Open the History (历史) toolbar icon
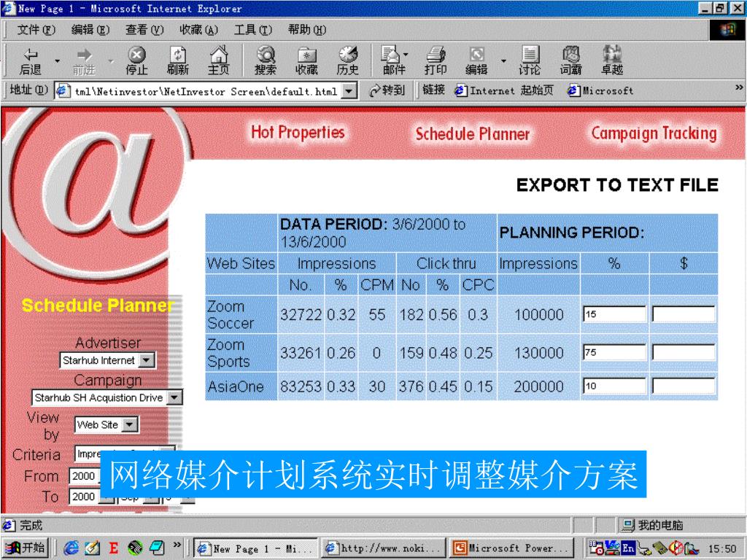Image resolution: width=747 pixels, height=560 pixels. (348, 61)
